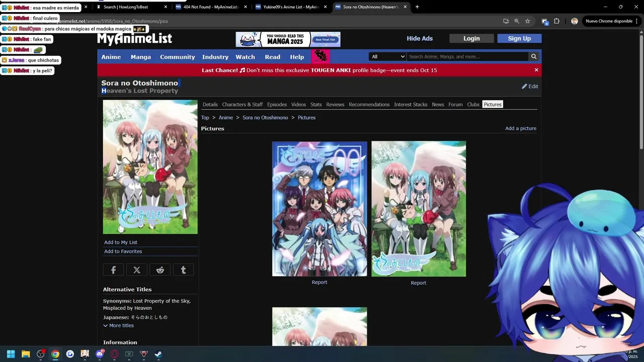Viewport: 644px width, 362px height.
Task: Go to the Details tab
Action: point(210,105)
